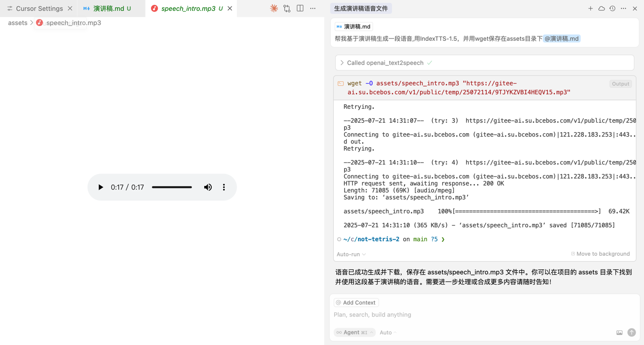This screenshot has height=345, width=644.
Task: Click the Add Context button
Action: coord(356,303)
